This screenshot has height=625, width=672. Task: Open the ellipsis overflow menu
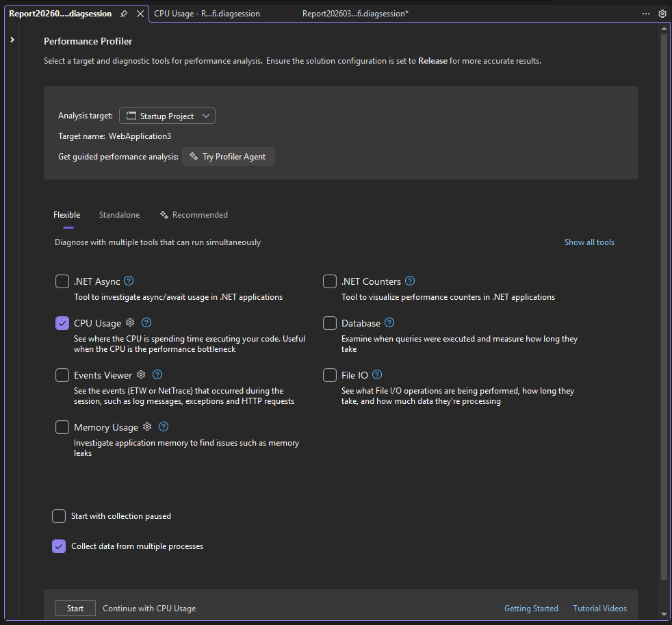click(x=646, y=13)
